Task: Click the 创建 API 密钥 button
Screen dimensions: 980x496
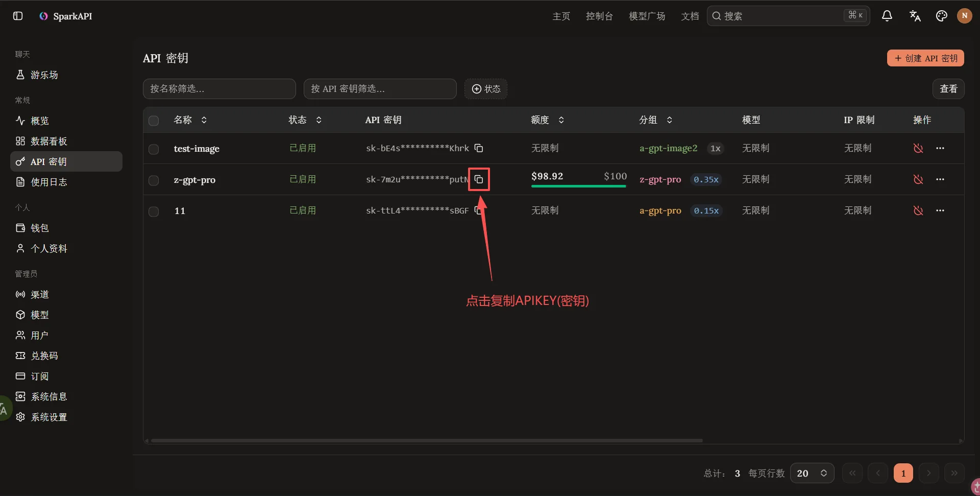Action: (x=925, y=58)
